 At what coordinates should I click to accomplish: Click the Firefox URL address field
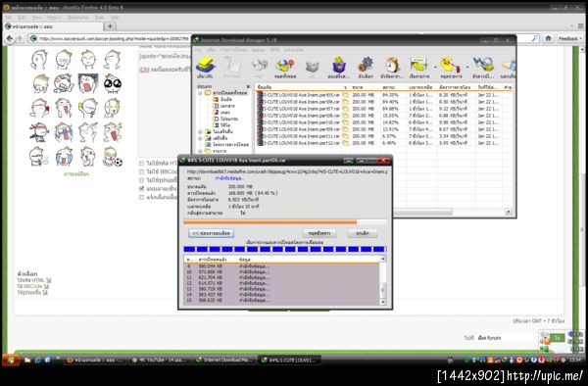[113, 38]
